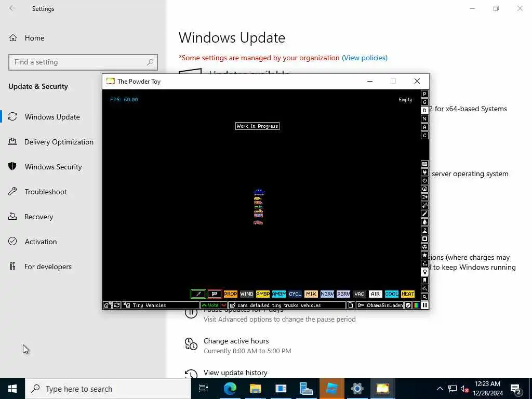This screenshot has width=532, height=399.
Task: Open the Game of Life dots category
Action: tap(424, 263)
